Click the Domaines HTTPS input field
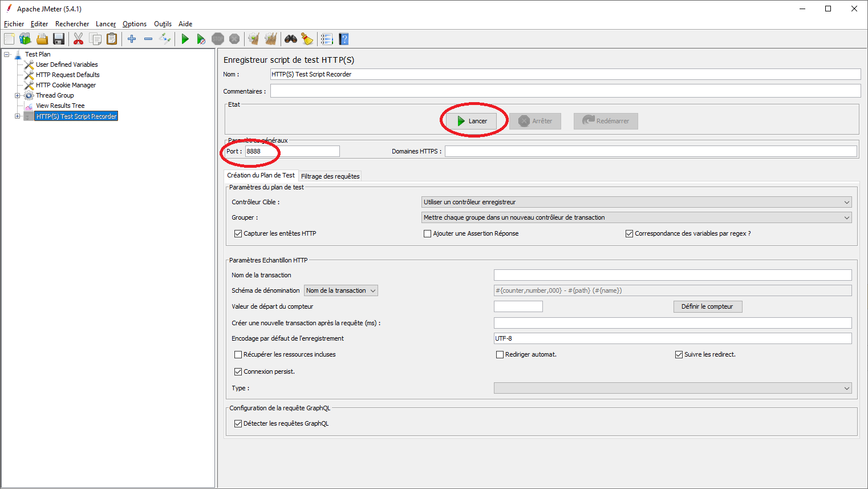The width and height of the screenshot is (868, 489). tap(651, 151)
